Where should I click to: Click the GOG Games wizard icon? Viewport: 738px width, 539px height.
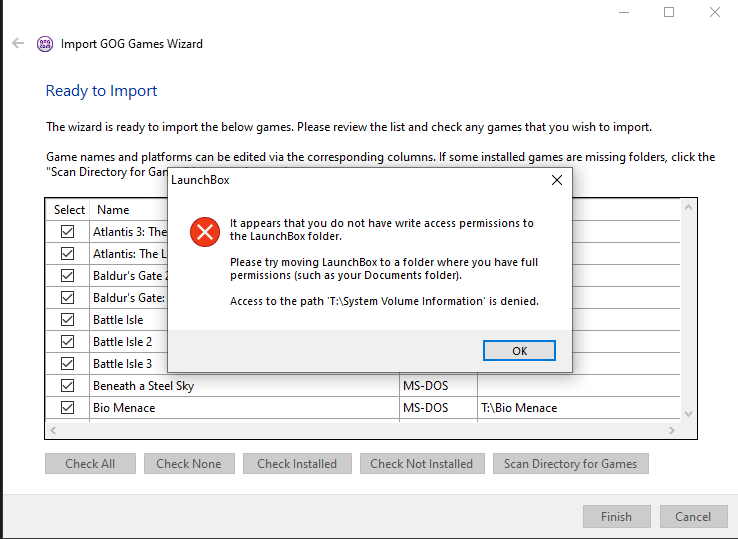(45, 44)
